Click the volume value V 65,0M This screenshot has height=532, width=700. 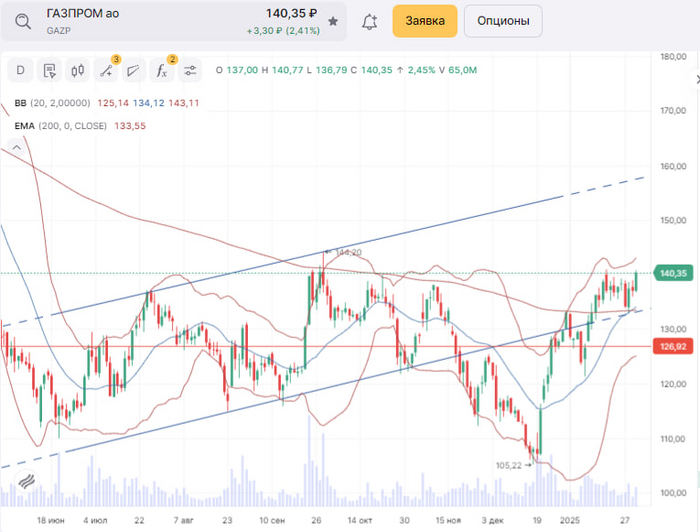[x=458, y=70]
